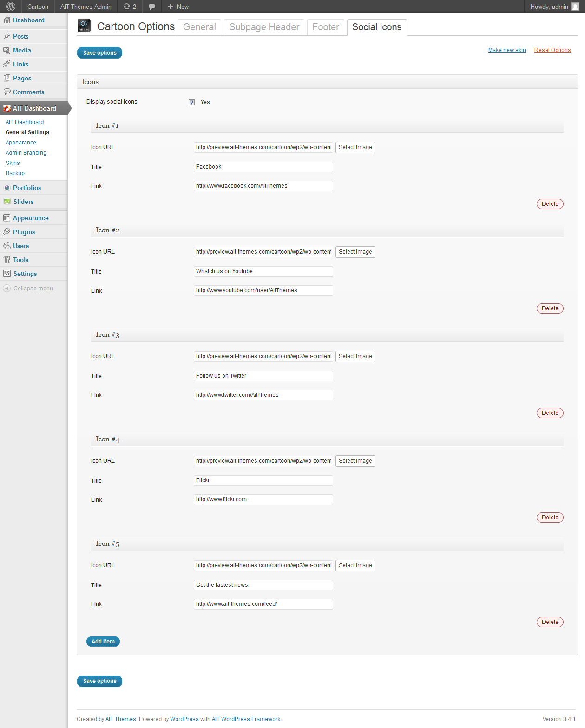This screenshot has width=585, height=728.
Task: Click Select Image for Icon #4
Action: tap(355, 461)
